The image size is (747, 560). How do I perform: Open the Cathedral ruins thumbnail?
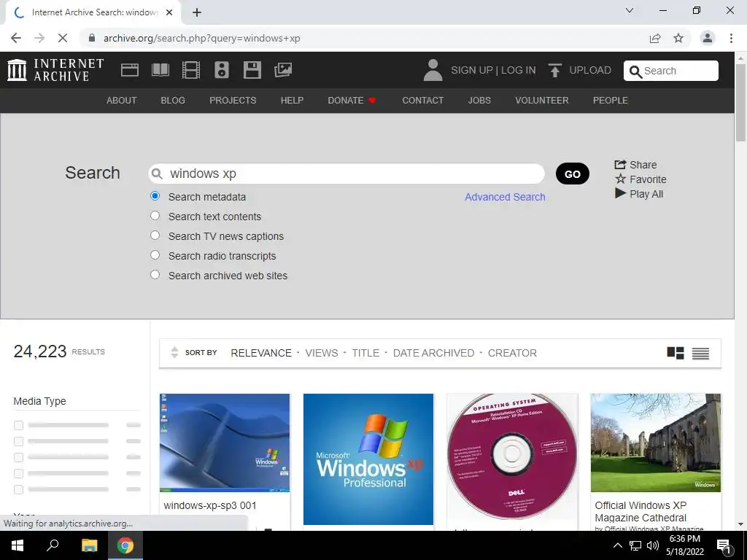click(656, 443)
